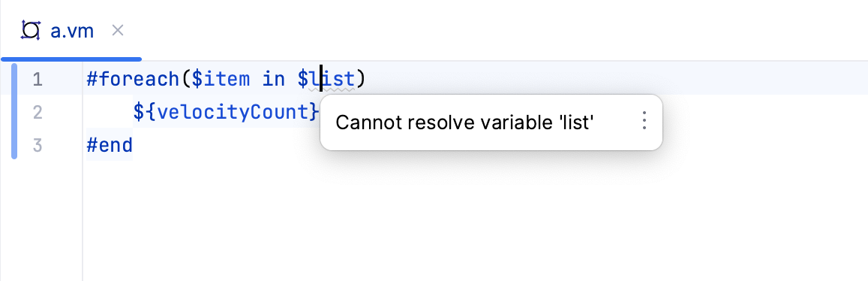The image size is (868, 281).
Task: Click the closing parenthesis after $list
Action: [x=361, y=79]
